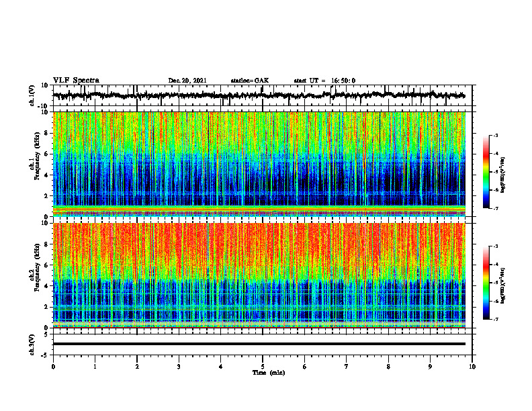Viewport: 532px width, 411px height.
Task: Click the ch.1 Frequency (kHz) axis label
Action: point(36,155)
